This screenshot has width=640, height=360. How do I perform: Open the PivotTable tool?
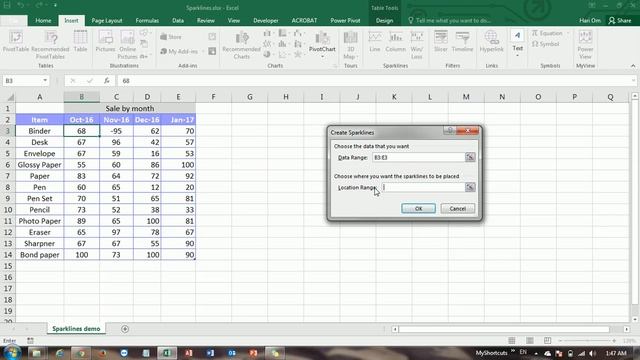pyautogui.click(x=16, y=42)
